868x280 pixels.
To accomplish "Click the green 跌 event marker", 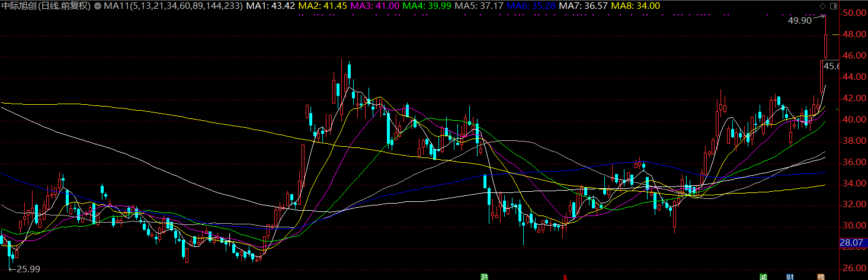I will pos(485,276).
